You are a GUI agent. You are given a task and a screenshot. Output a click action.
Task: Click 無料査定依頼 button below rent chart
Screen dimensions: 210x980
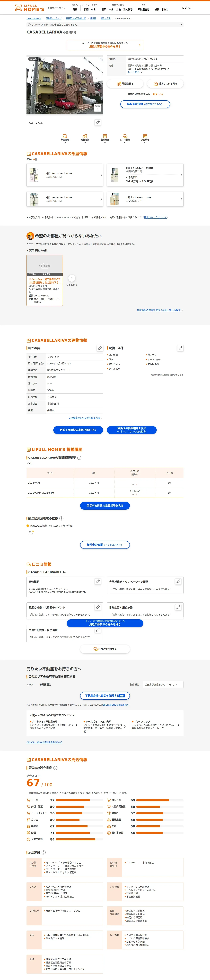tap(105, 545)
